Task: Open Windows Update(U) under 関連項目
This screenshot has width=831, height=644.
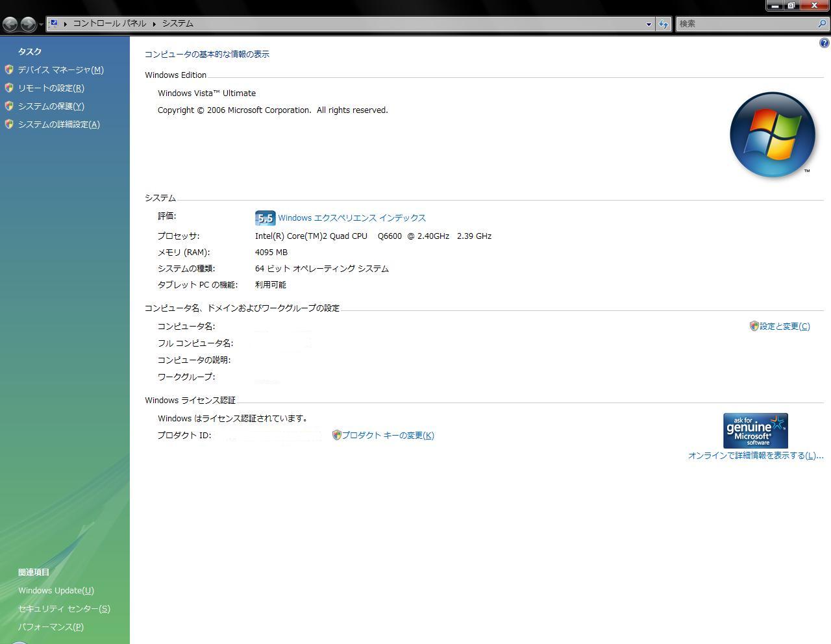Action: [x=56, y=591]
